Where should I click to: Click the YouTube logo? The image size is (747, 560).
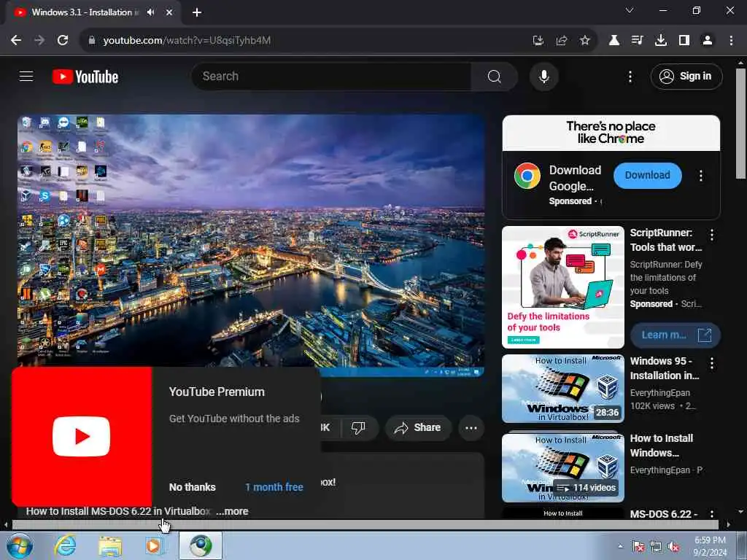[85, 77]
